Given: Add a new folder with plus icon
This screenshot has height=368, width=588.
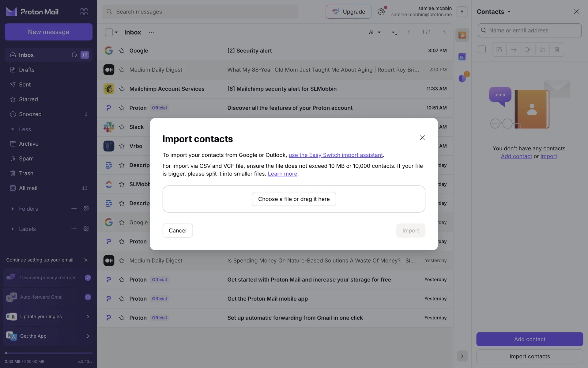Looking at the screenshot, I should point(74,209).
